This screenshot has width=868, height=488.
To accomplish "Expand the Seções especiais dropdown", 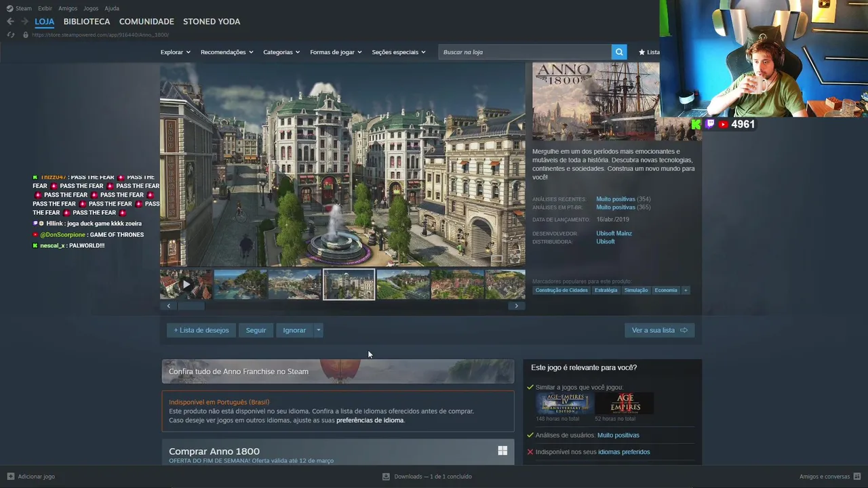I will point(399,52).
